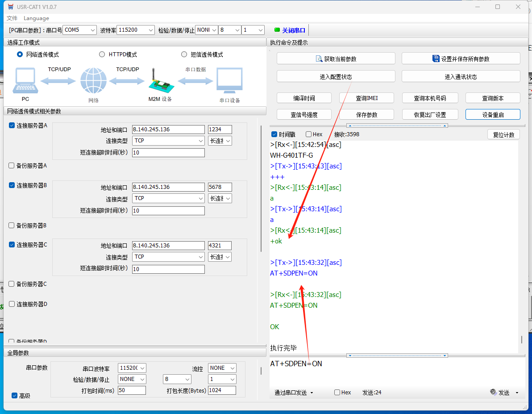Open server A 长连接 dropdown

[220, 141]
